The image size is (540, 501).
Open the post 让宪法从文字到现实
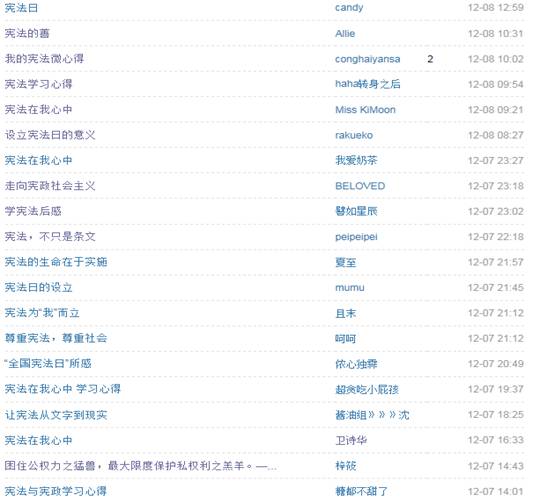(56, 415)
